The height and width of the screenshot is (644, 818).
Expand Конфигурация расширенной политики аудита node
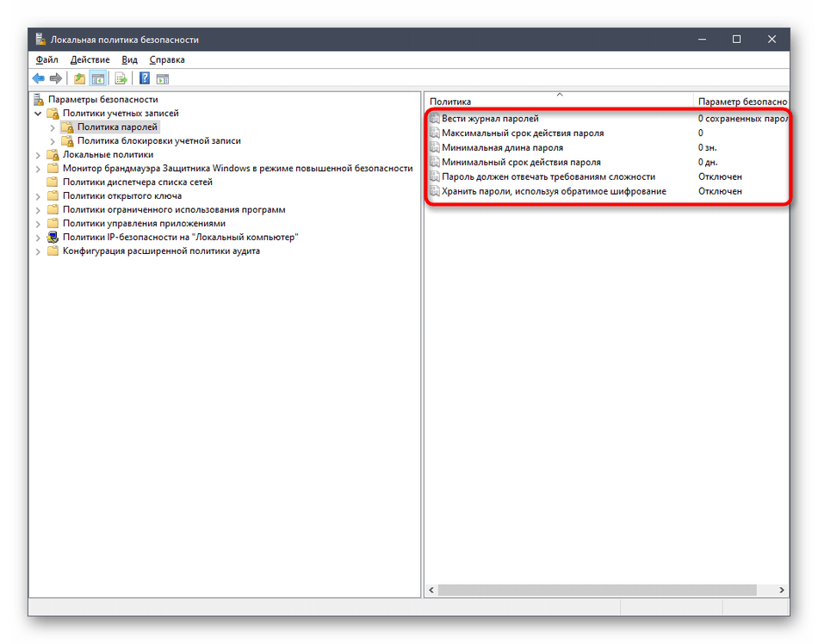tap(38, 251)
